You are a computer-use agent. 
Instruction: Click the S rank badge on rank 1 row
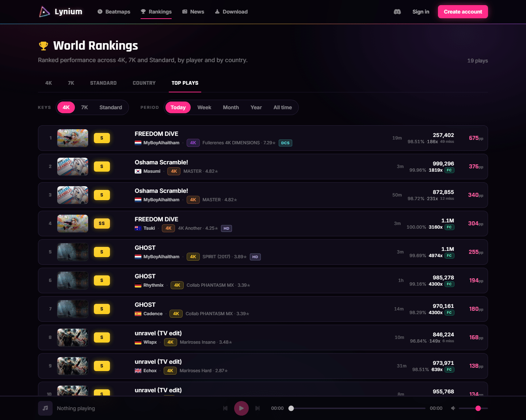pos(102,138)
